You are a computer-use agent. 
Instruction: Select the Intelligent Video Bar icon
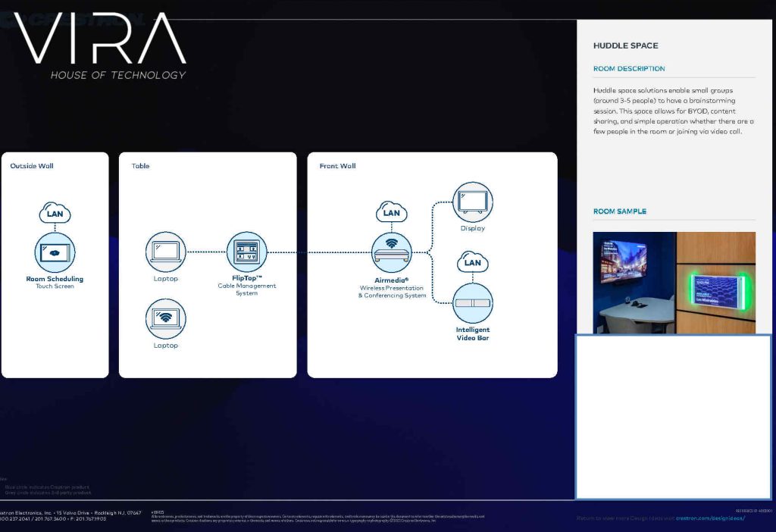[x=473, y=303]
